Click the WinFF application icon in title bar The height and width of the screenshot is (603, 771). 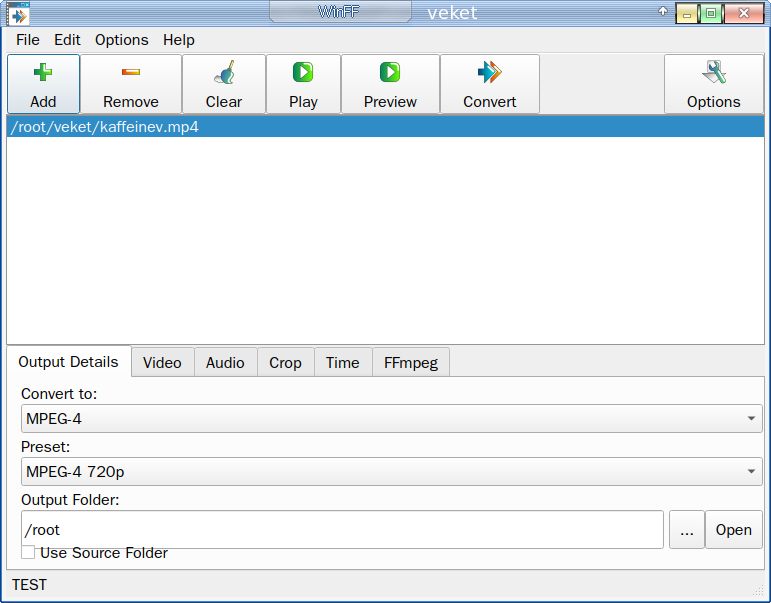(18, 13)
